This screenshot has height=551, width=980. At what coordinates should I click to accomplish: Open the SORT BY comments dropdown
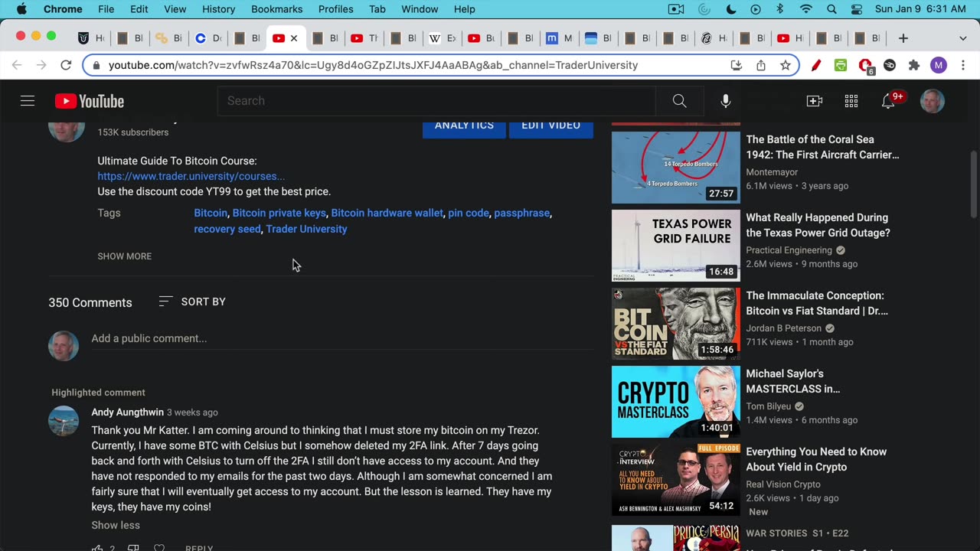(x=192, y=302)
